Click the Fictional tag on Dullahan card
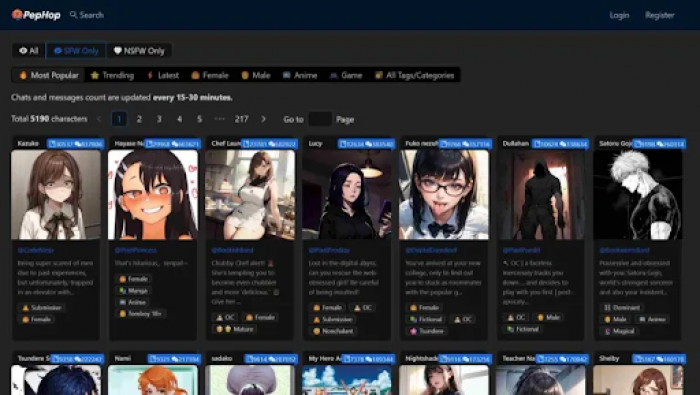 pos(523,329)
